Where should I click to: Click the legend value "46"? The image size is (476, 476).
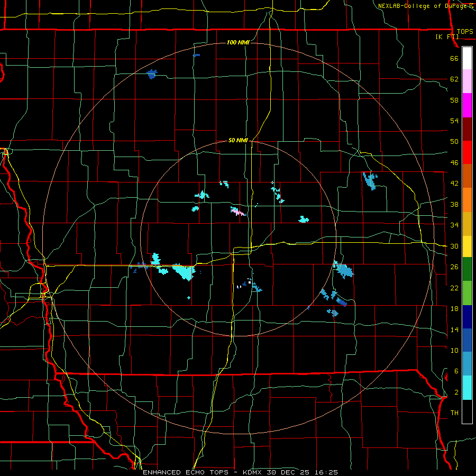point(454,163)
